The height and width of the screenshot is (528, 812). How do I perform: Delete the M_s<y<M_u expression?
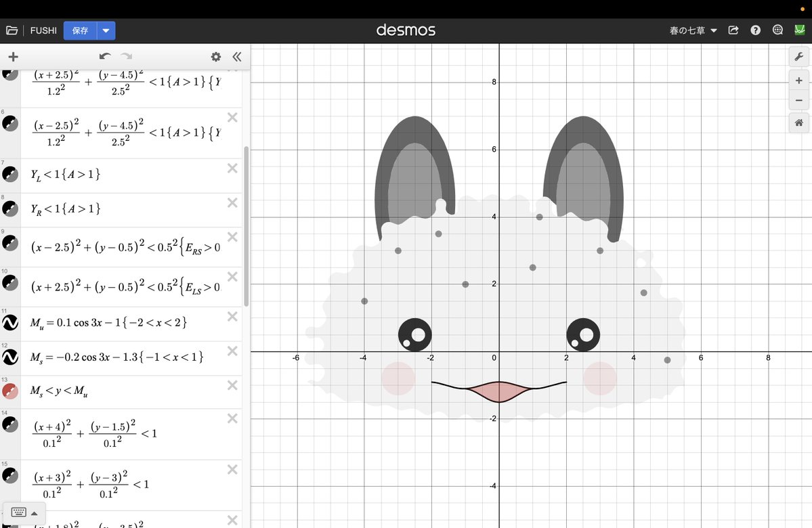(x=232, y=385)
